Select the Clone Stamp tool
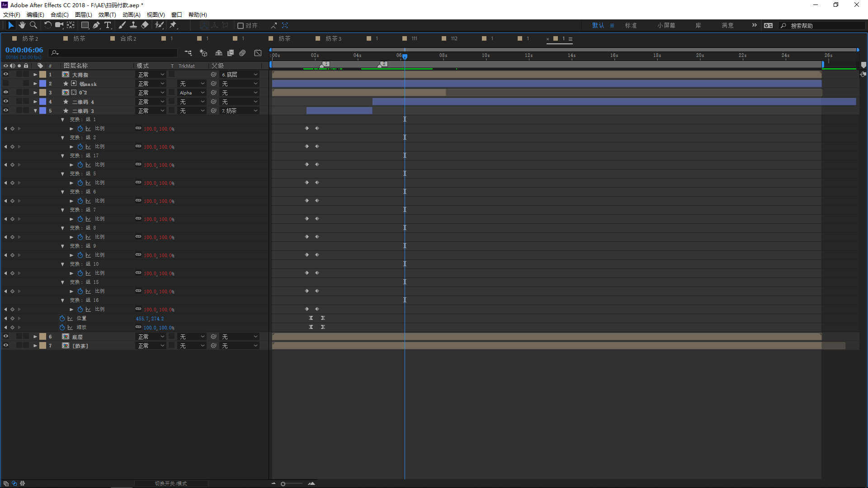Image resolution: width=868 pixels, height=488 pixels. coord(133,25)
